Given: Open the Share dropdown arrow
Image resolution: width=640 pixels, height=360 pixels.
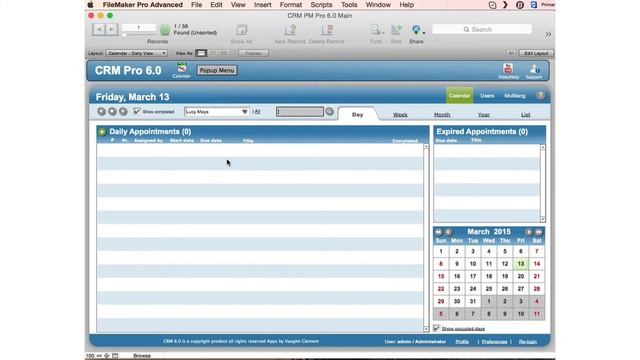Looking at the screenshot, I should click(x=424, y=33).
